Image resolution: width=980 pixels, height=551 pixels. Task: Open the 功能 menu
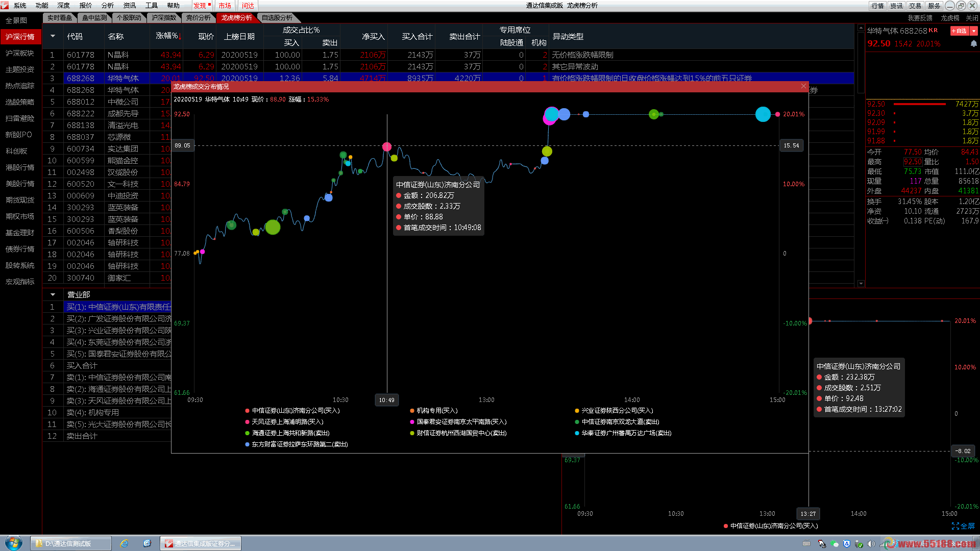click(42, 6)
